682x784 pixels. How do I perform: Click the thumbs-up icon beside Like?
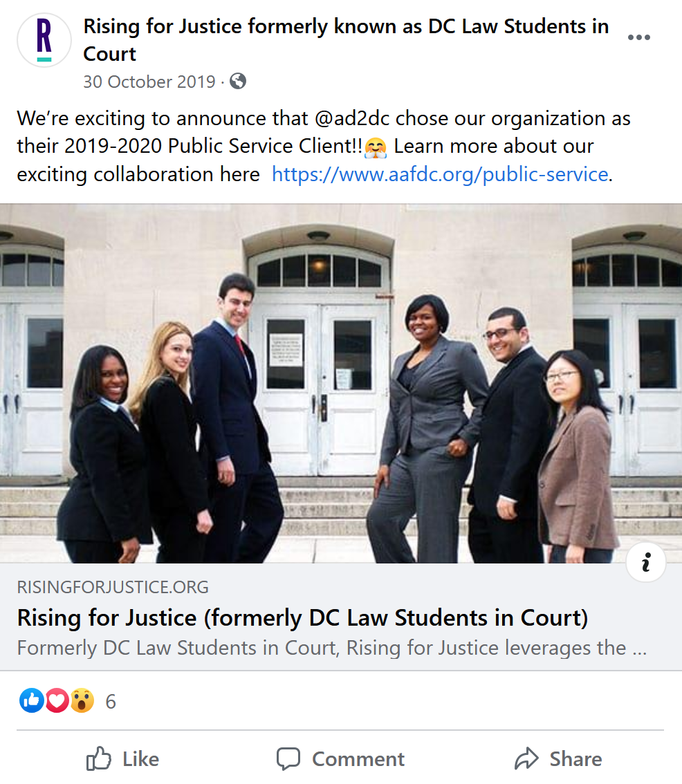(x=99, y=758)
